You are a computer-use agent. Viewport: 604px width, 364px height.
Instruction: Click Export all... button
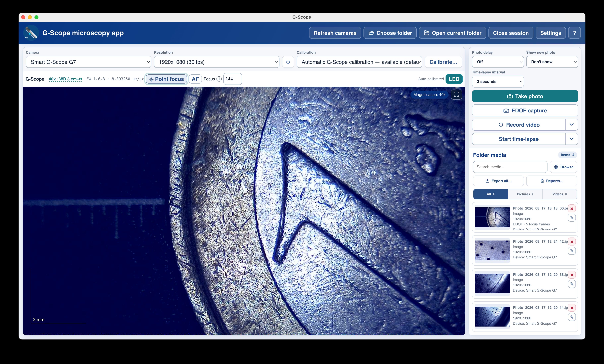pos(498,181)
